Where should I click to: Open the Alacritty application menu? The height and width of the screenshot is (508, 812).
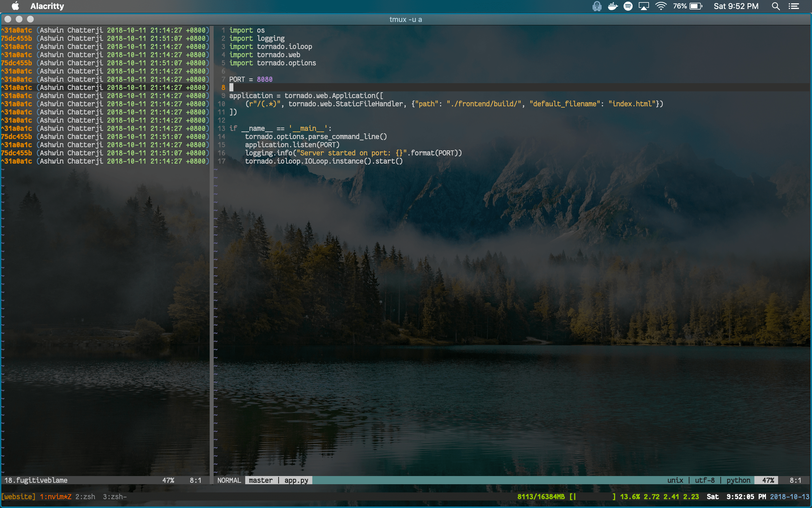(x=47, y=6)
